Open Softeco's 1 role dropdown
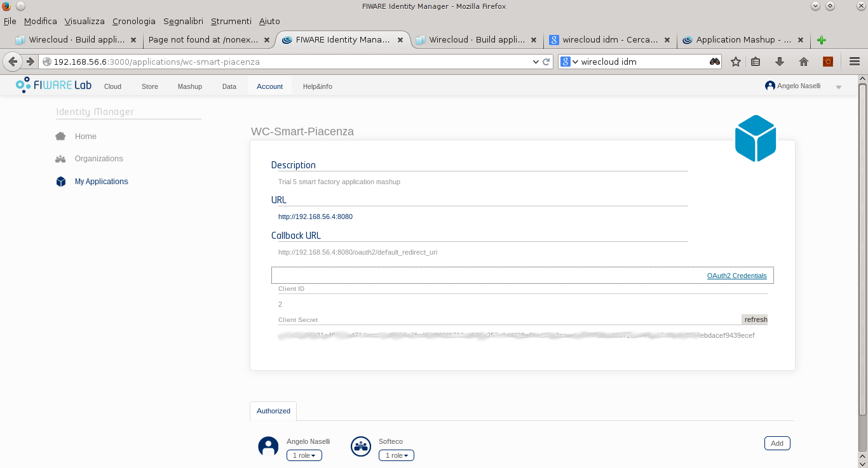This screenshot has width=868, height=468. (397, 455)
